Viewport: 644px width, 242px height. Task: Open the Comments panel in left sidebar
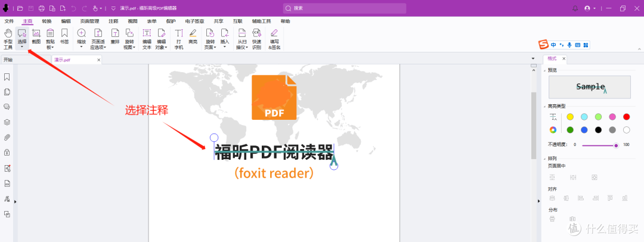(x=7, y=107)
